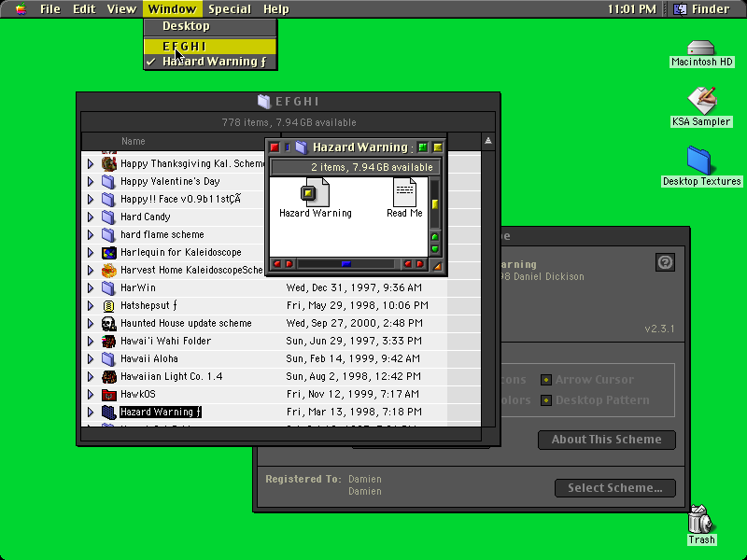
Task: Expand the HarWin disclosure triangle
Action: click(x=91, y=288)
